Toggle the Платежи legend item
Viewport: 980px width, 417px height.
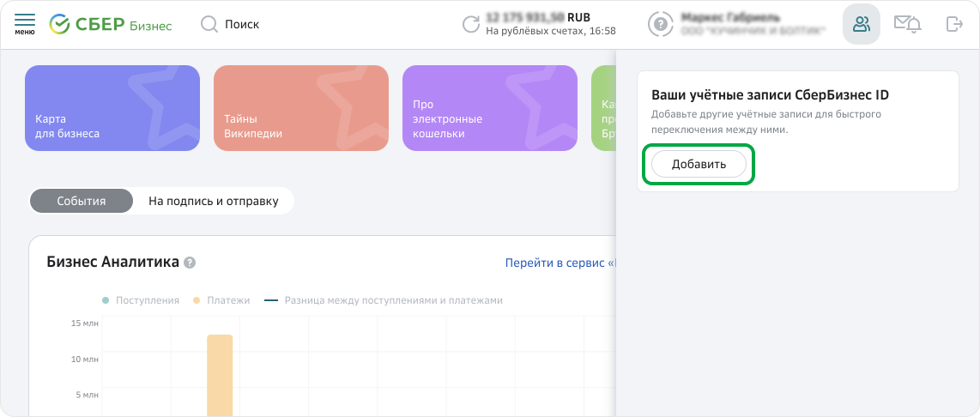coord(222,300)
